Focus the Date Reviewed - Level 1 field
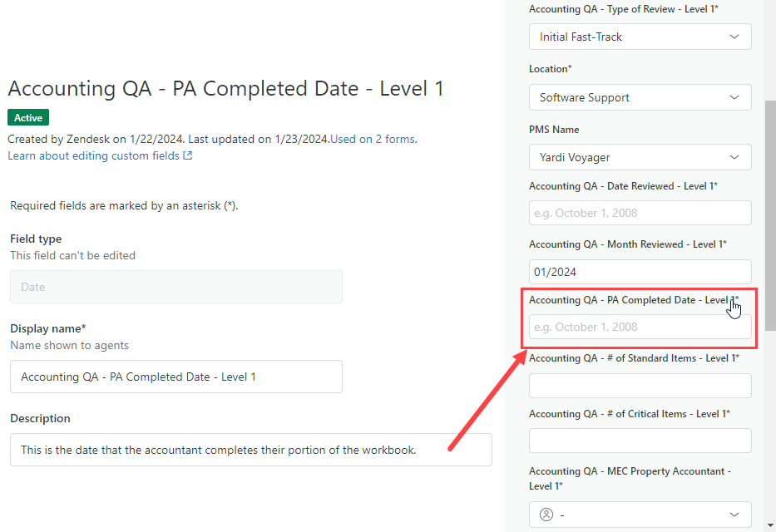776x532 pixels. 640,213
